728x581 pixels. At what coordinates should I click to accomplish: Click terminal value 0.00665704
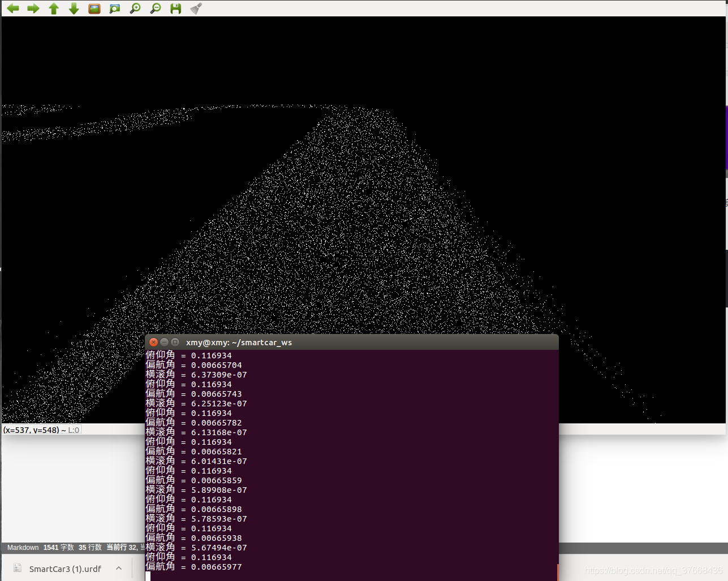click(216, 365)
